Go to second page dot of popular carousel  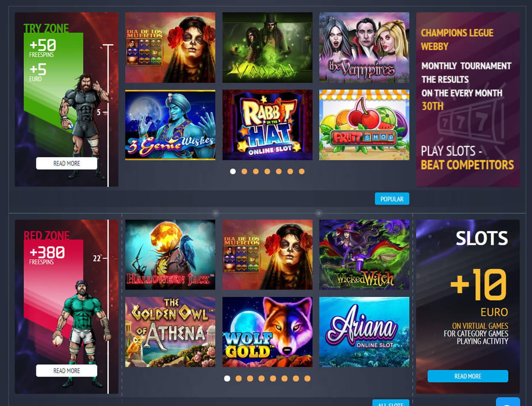coord(244,171)
